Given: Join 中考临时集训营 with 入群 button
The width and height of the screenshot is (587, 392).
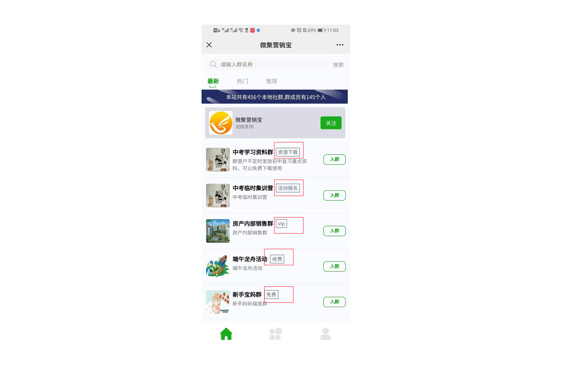Looking at the screenshot, I should [335, 195].
